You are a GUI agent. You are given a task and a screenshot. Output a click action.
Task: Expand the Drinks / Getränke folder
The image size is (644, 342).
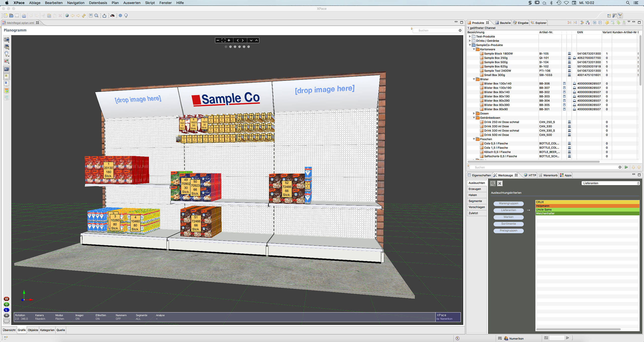(x=470, y=41)
